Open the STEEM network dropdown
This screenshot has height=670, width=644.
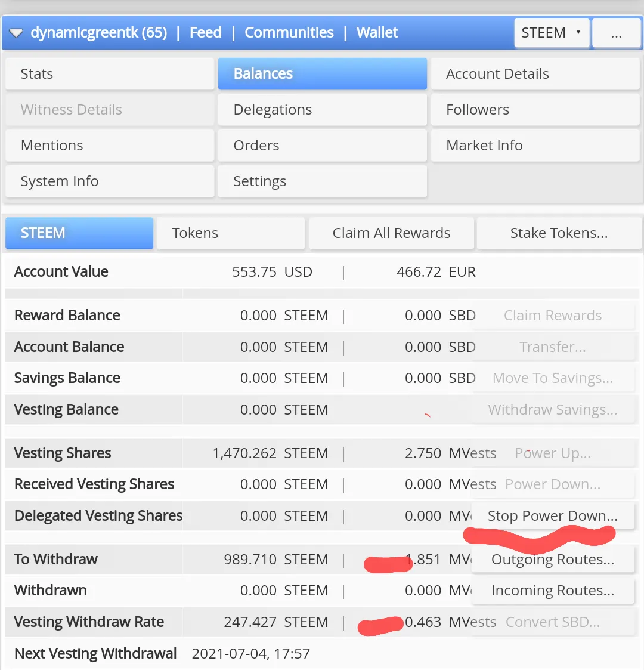[552, 33]
